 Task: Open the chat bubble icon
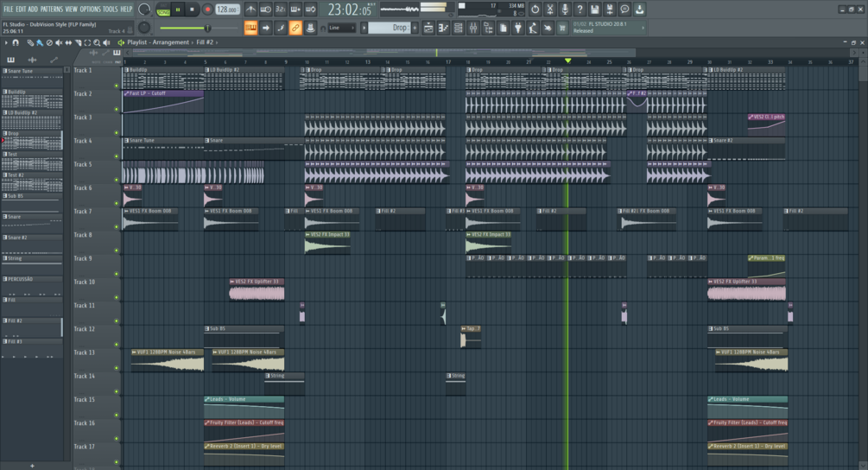click(x=624, y=10)
